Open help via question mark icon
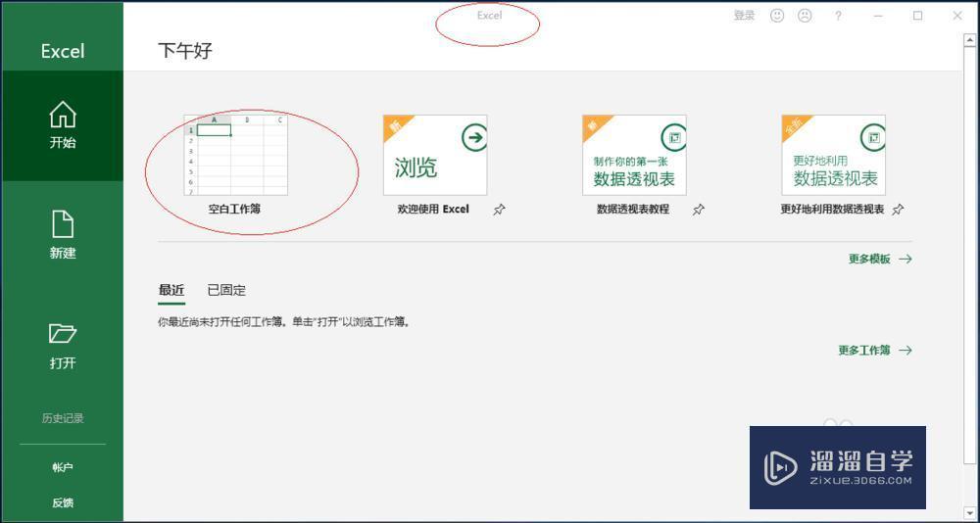This screenshot has width=980, height=523. [838, 17]
